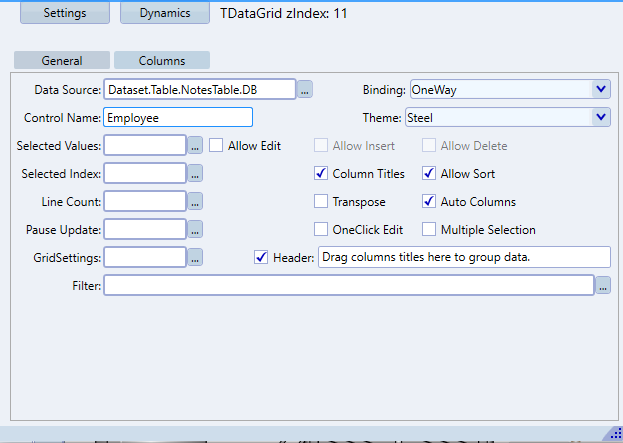Uncheck the Column Titles option
623x443 pixels.
(321, 174)
